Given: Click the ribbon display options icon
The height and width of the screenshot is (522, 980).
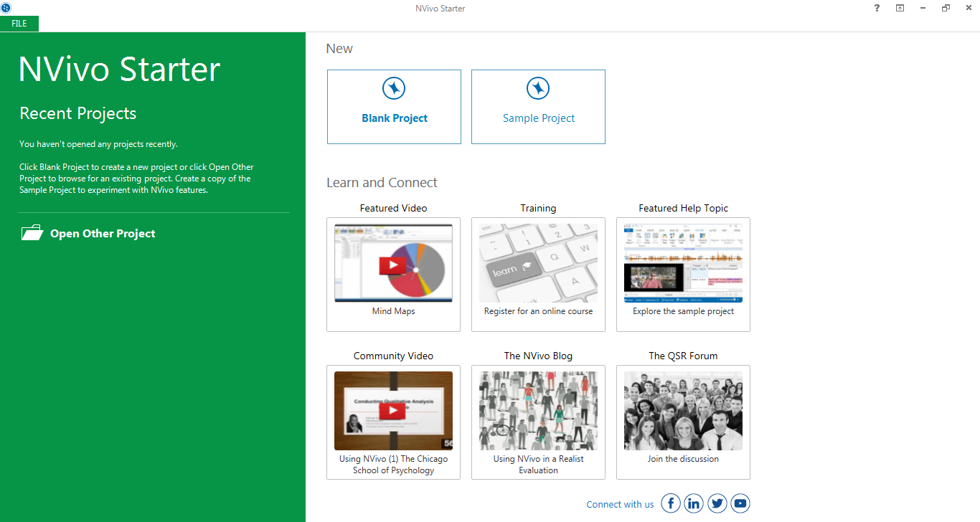Looking at the screenshot, I should [x=900, y=8].
